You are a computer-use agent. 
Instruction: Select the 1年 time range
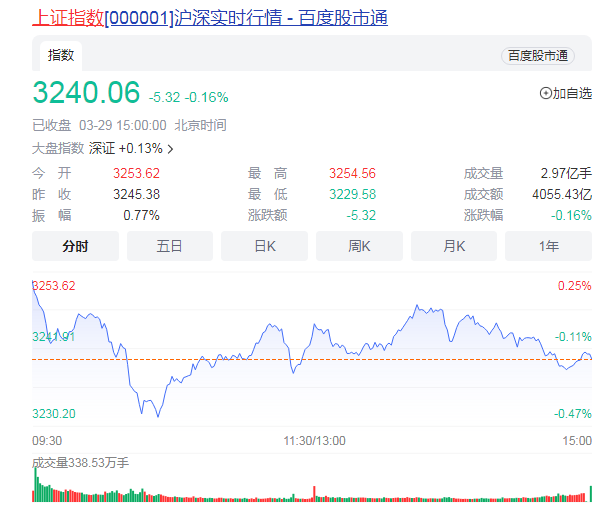coord(548,246)
